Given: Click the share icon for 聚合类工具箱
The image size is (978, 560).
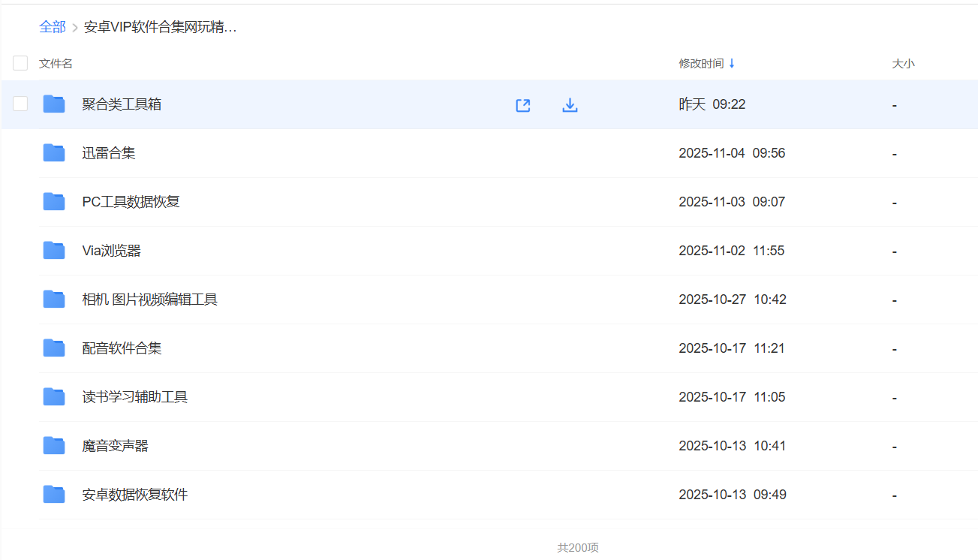Looking at the screenshot, I should point(523,105).
